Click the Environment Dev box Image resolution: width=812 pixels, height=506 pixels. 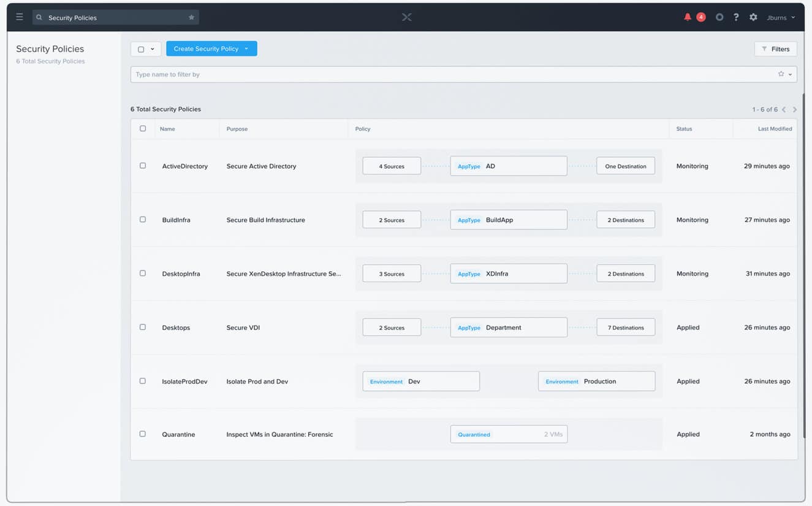(x=421, y=381)
